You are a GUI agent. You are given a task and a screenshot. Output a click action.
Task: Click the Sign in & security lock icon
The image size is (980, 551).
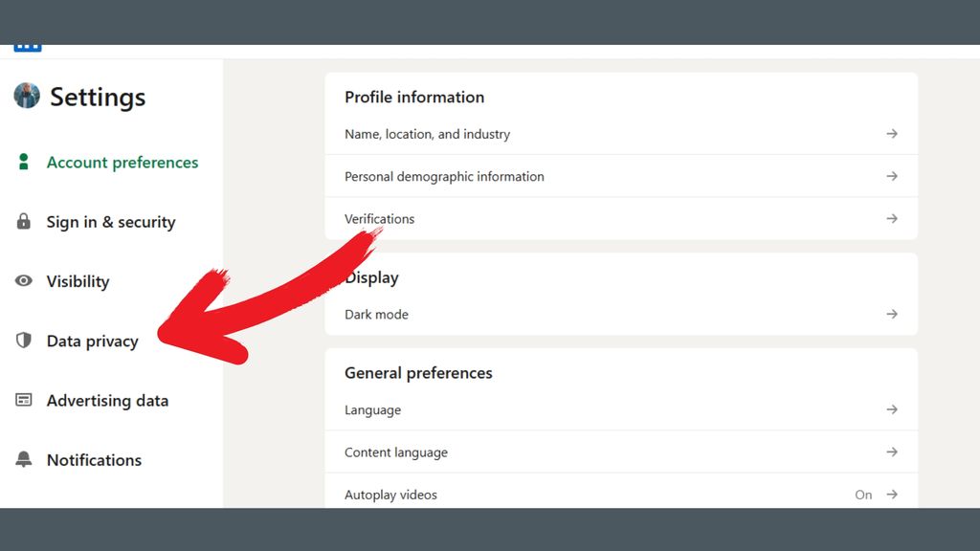pyautogui.click(x=24, y=222)
